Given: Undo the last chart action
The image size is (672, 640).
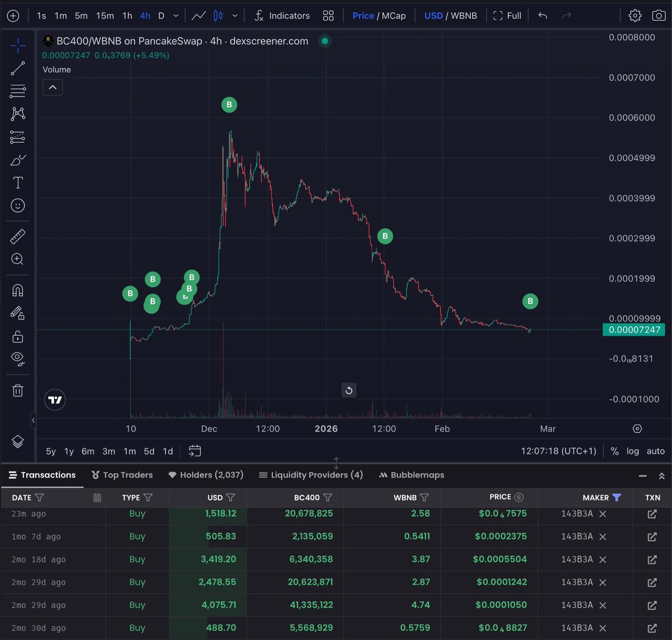Looking at the screenshot, I should tap(543, 16).
